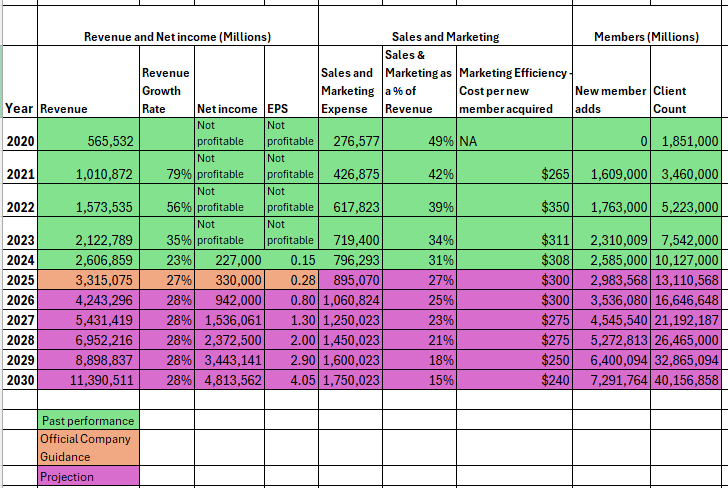Select the $240 cost per member cell

(514, 380)
